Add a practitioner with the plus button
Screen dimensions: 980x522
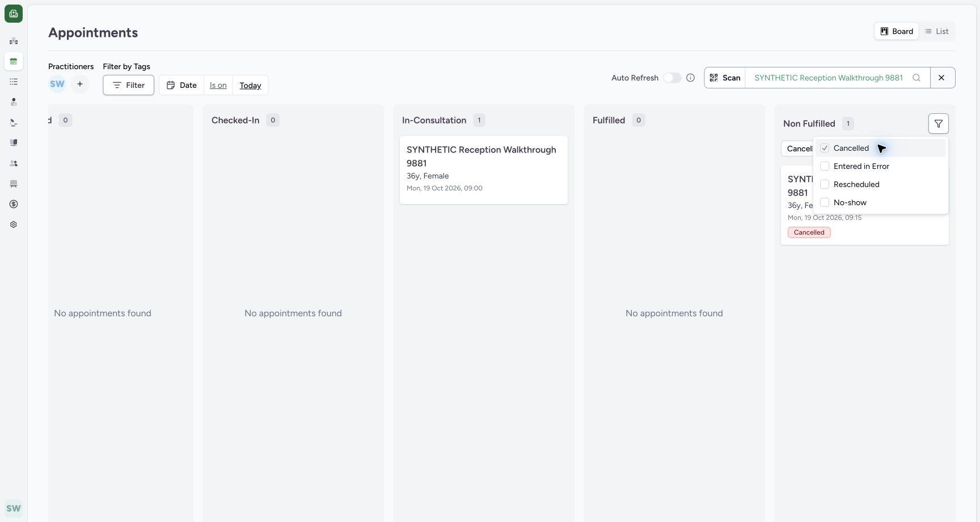point(80,84)
